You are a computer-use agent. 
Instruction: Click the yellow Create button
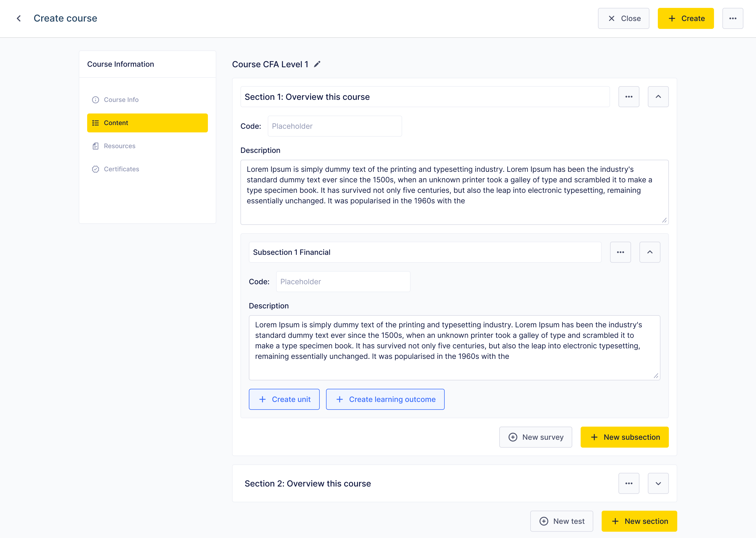tap(685, 18)
